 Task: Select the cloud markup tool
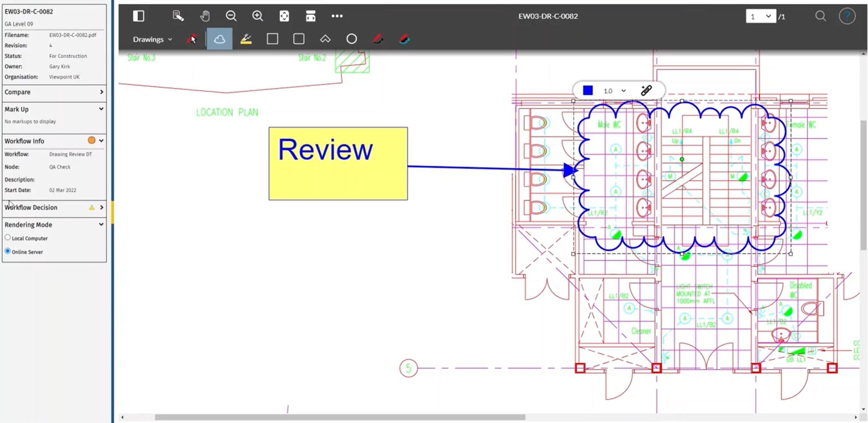219,39
